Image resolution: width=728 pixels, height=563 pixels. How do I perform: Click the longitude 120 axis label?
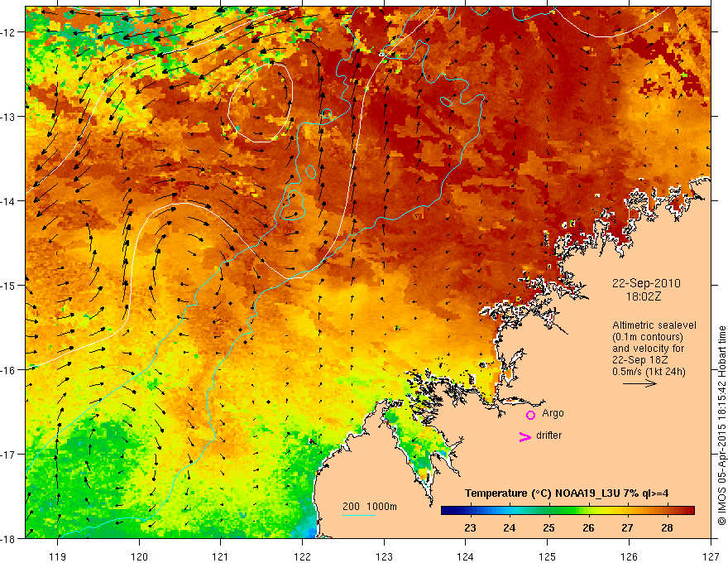[x=139, y=556]
